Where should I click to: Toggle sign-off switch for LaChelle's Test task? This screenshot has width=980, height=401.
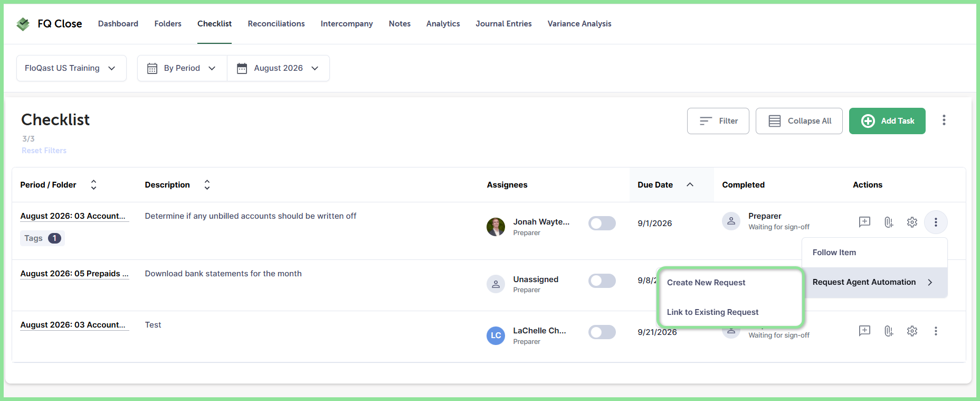pos(602,332)
